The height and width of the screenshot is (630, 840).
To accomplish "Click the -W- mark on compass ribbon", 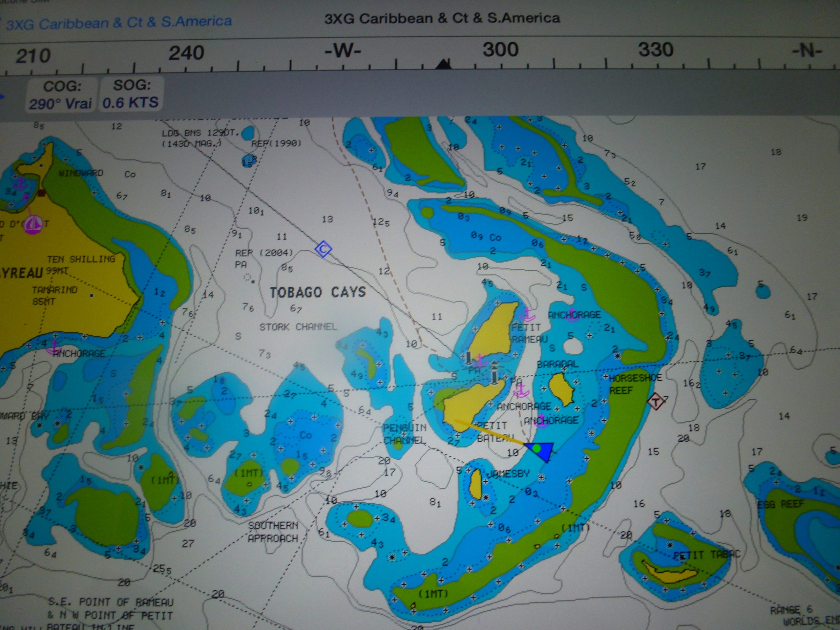I will pyautogui.click(x=343, y=51).
